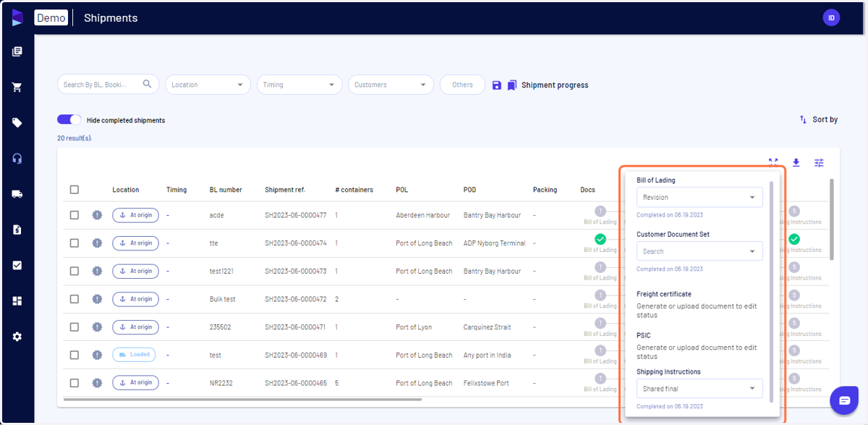The width and height of the screenshot is (868, 425).
Task: Sort by the Location column header
Action: [126, 190]
